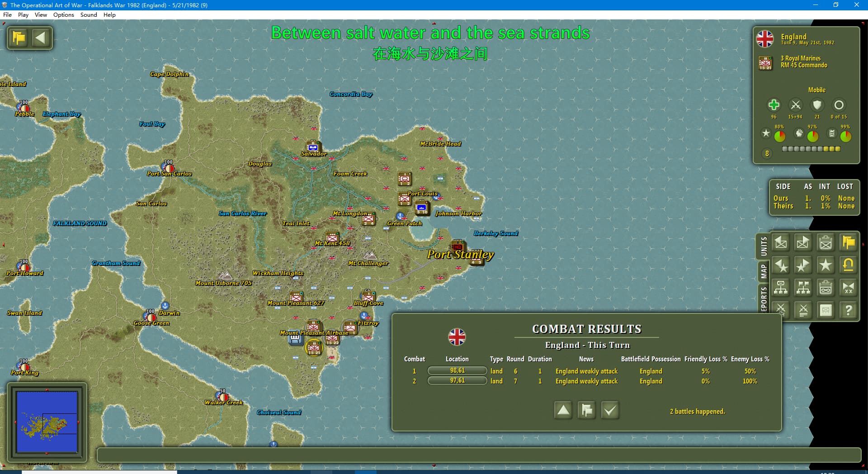Click the row of unit strength squares
This screenshot has width=868, height=474.
pos(811,149)
